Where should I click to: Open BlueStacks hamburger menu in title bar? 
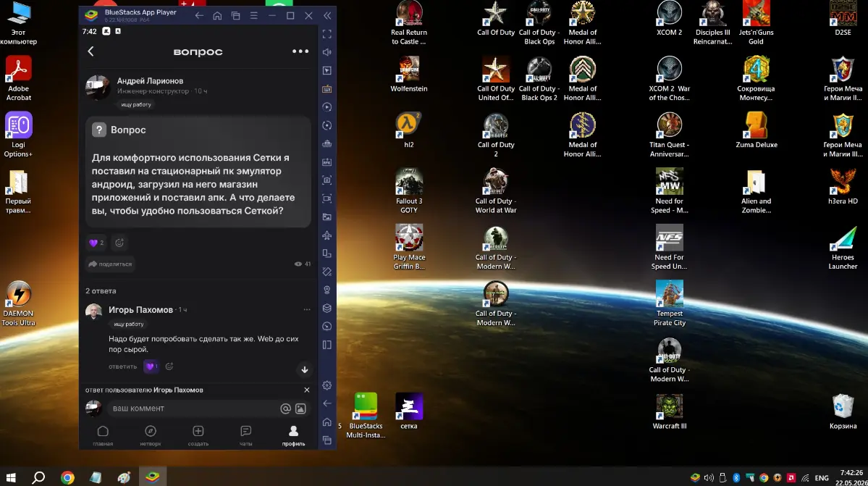point(253,15)
